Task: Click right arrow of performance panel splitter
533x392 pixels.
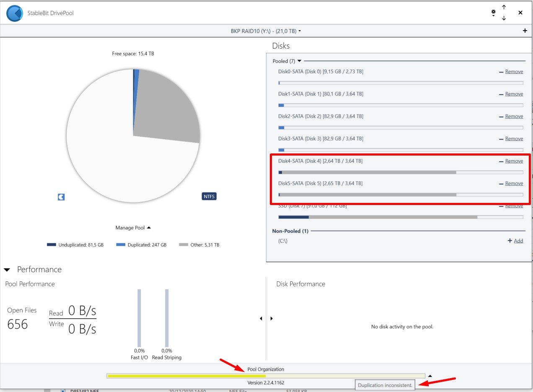Action: click(x=272, y=319)
